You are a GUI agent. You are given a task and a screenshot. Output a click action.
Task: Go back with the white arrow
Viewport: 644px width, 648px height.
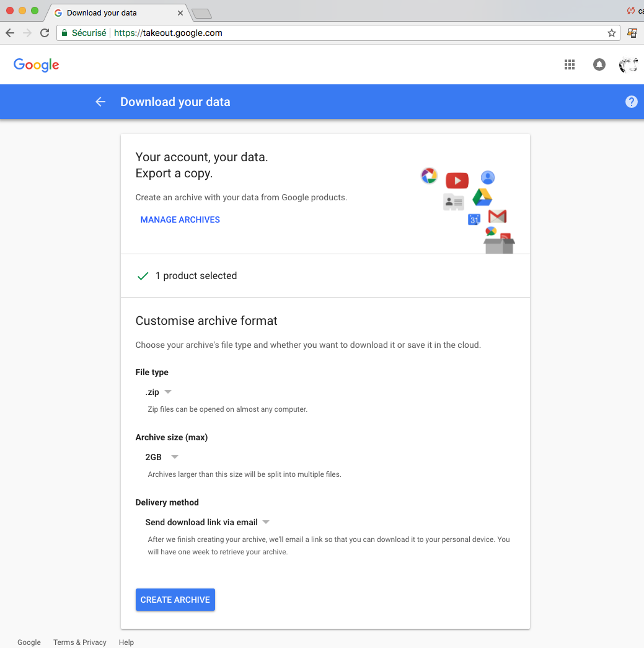click(100, 102)
